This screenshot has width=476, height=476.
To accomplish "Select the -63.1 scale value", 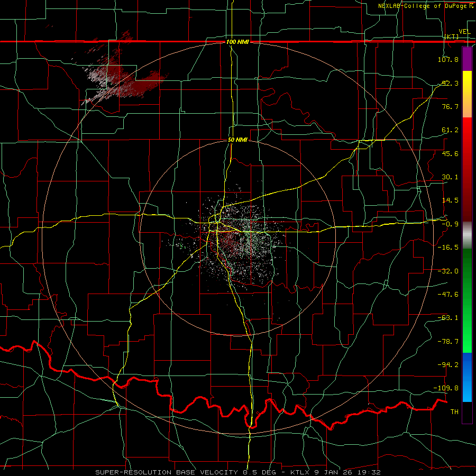I will point(448,318).
